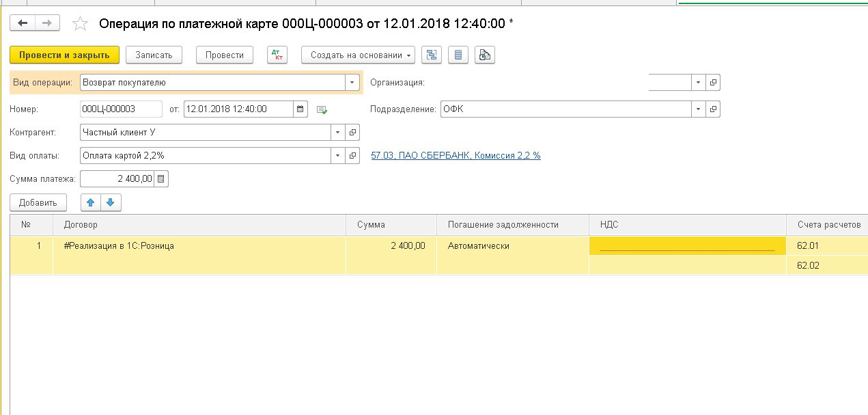The image size is (868, 415).
Task: Open the Подразделение dropdown arrow
Action: 698,109
